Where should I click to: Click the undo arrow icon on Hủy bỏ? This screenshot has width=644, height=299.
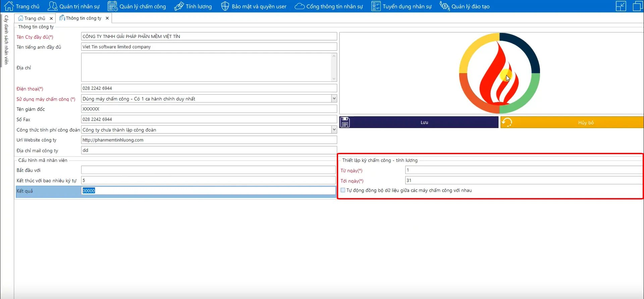(x=507, y=122)
